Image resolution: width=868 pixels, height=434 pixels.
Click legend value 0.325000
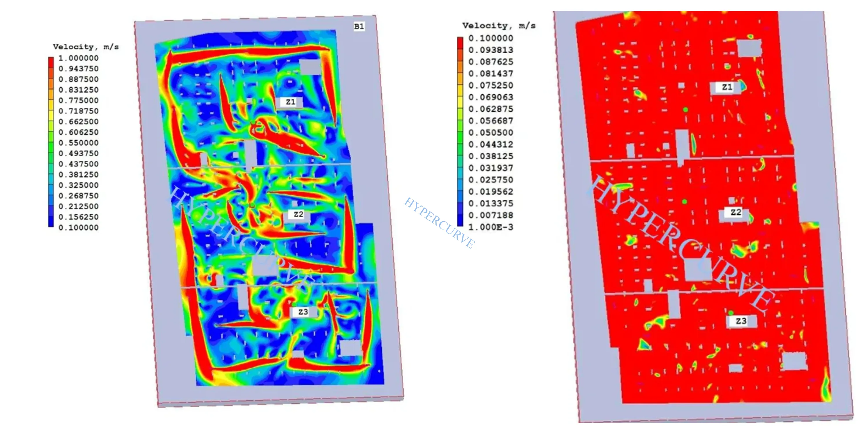tap(78, 185)
